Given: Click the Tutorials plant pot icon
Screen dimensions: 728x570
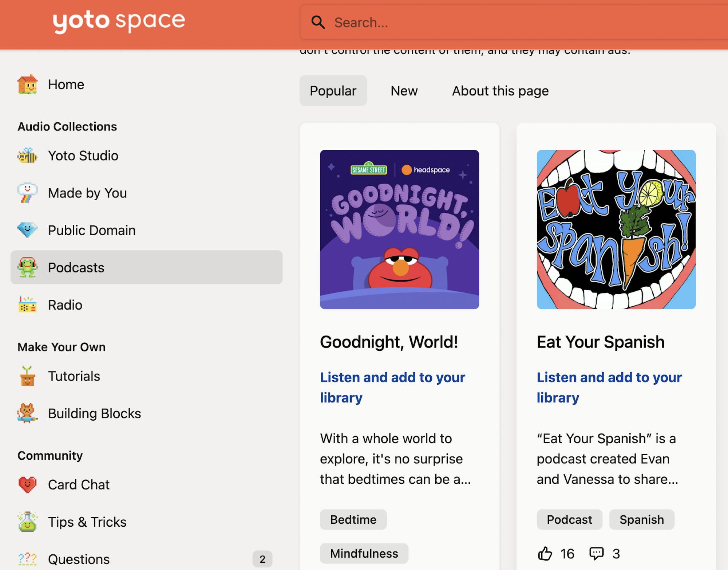Looking at the screenshot, I should pos(27,376).
